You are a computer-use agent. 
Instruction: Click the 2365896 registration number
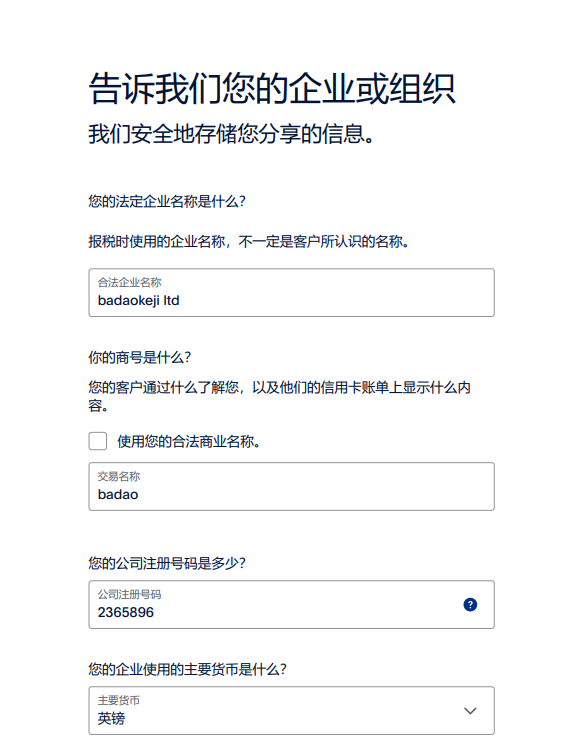click(126, 612)
